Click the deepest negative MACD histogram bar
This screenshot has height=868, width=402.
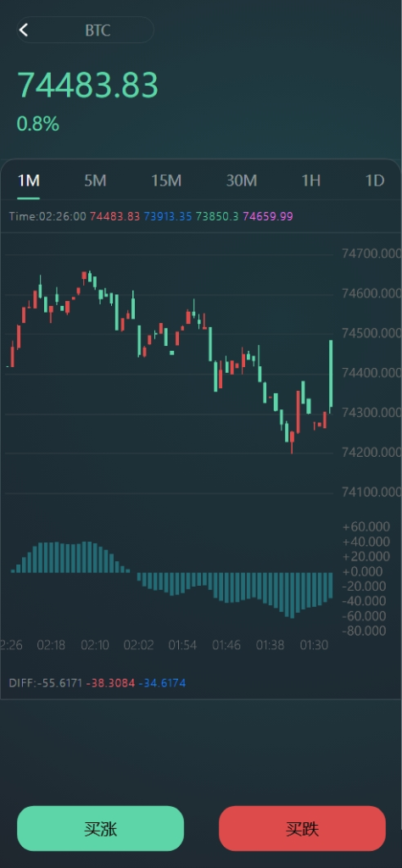pyautogui.click(x=292, y=595)
